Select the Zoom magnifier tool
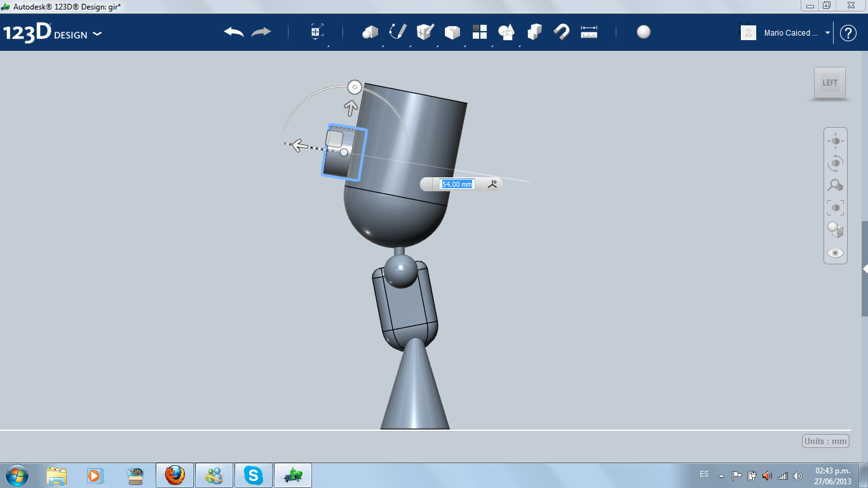 tap(836, 186)
